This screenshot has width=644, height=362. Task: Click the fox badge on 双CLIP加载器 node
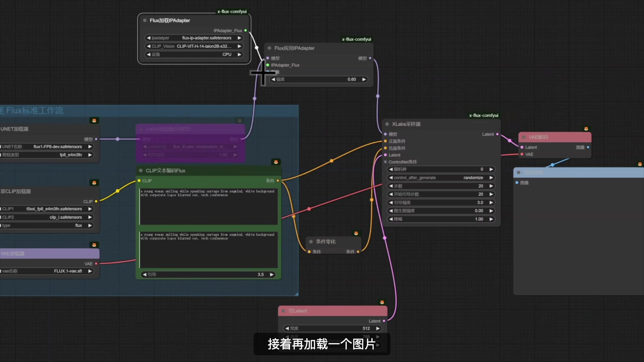(x=94, y=183)
